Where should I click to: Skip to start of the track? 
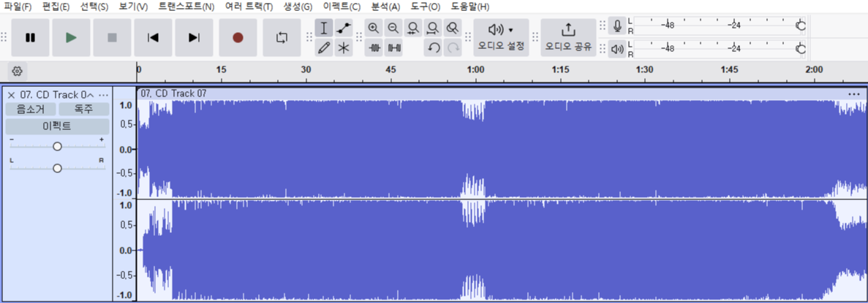pos(154,37)
